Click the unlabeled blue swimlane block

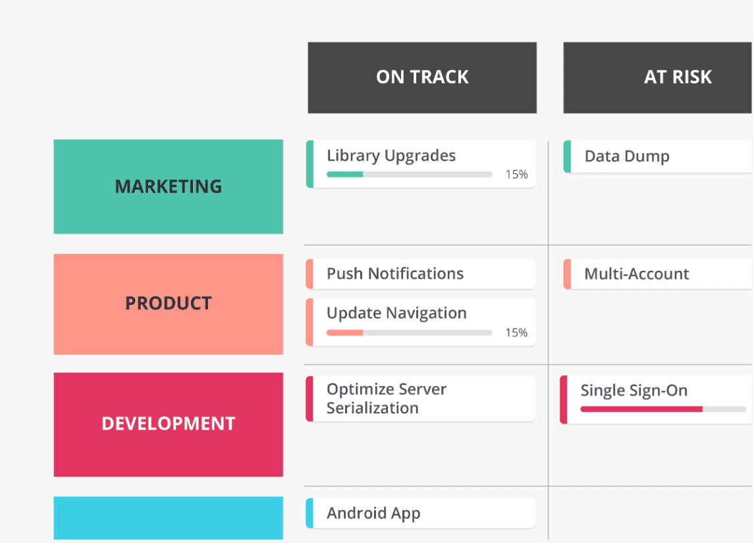169,518
